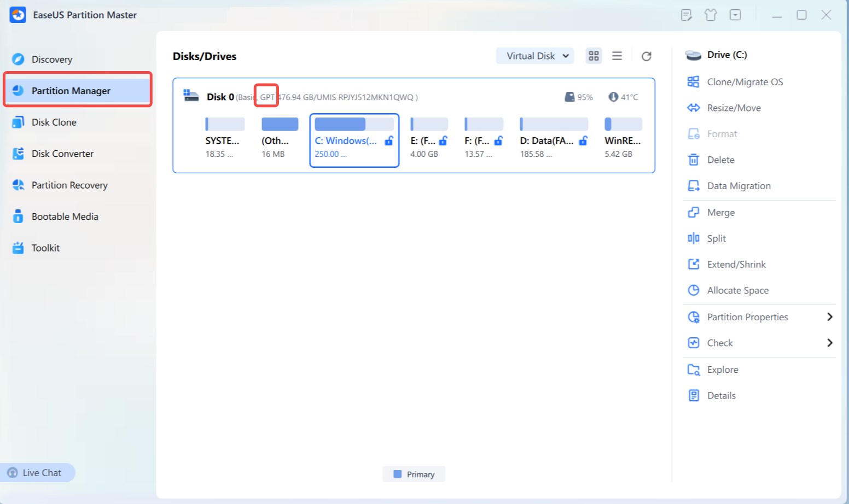Click the Drive (C:) header icon

tap(694, 55)
